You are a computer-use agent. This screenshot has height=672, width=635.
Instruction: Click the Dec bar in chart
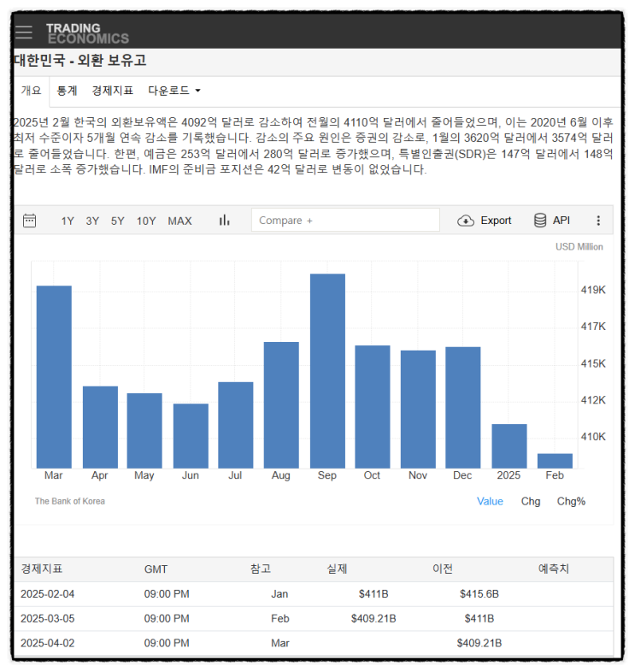[x=463, y=408]
